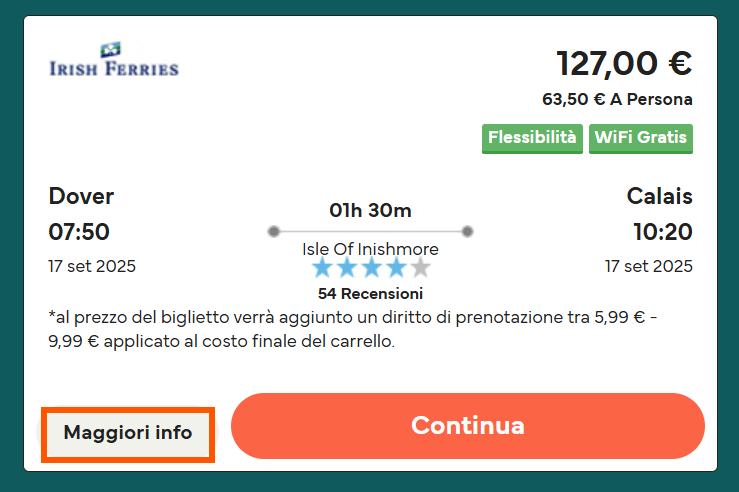Click the fifth grey rating star
The width and height of the screenshot is (739, 492).
[x=420, y=268]
